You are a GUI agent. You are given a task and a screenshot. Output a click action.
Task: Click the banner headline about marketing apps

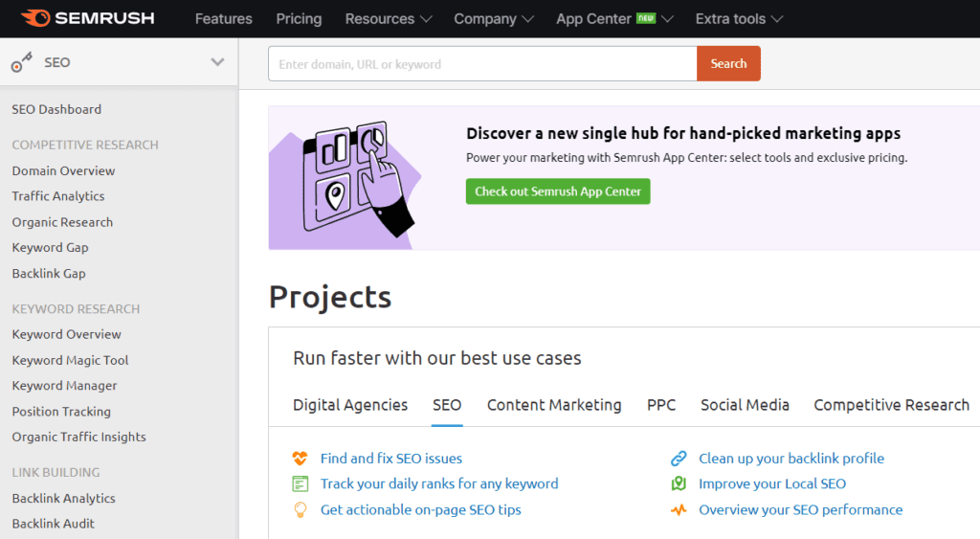pos(683,133)
